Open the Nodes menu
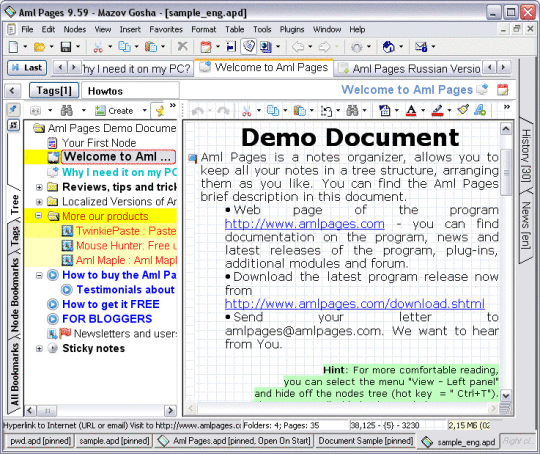Screen dimensions: 540x454 point(75,30)
